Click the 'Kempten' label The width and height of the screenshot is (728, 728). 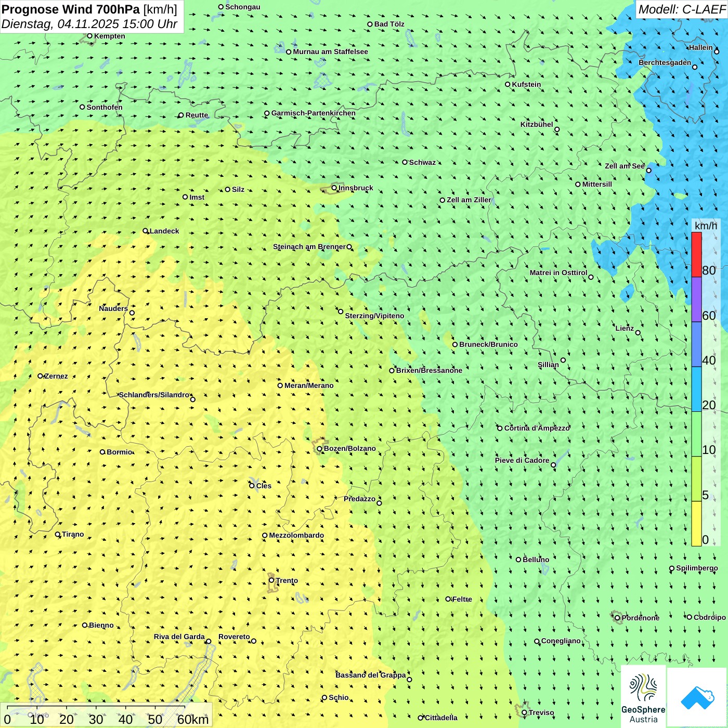(x=110, y=36)
